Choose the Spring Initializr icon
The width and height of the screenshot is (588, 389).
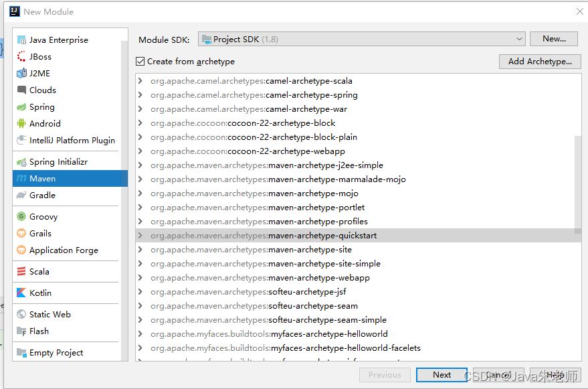point(21,162)
